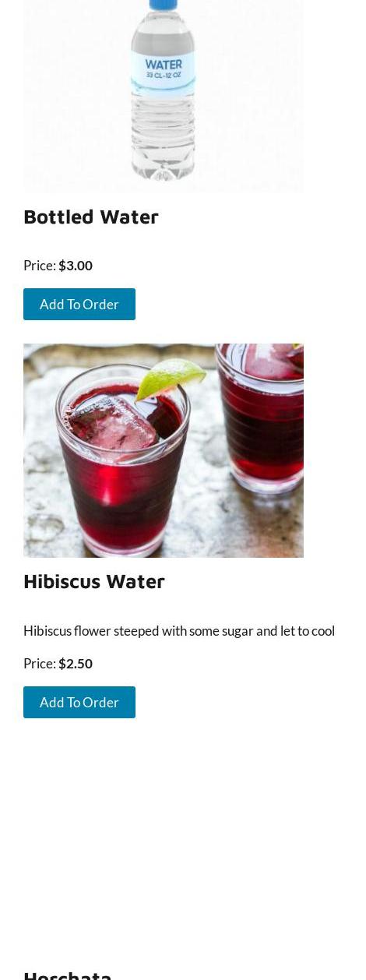This screenshot has width=366, height=980.
Task: Click the "Price:" label under Hibiscus Water
Action: coord(40,664)
